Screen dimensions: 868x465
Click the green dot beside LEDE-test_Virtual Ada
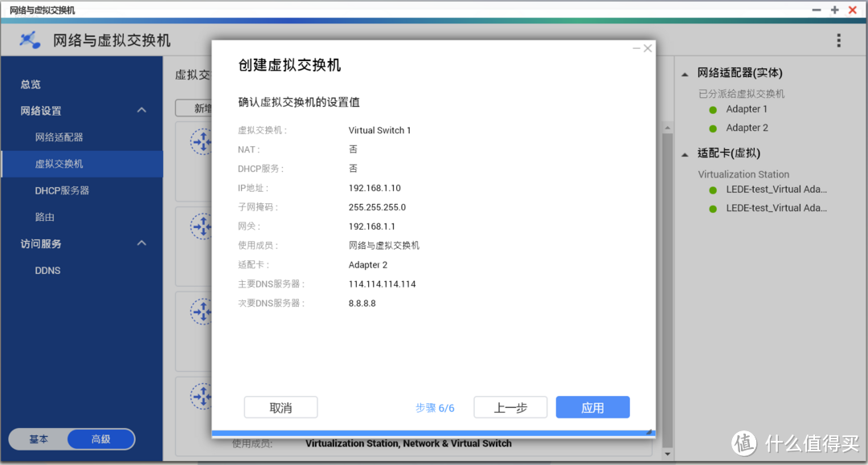pyautogui.click(x=712, y=189)
